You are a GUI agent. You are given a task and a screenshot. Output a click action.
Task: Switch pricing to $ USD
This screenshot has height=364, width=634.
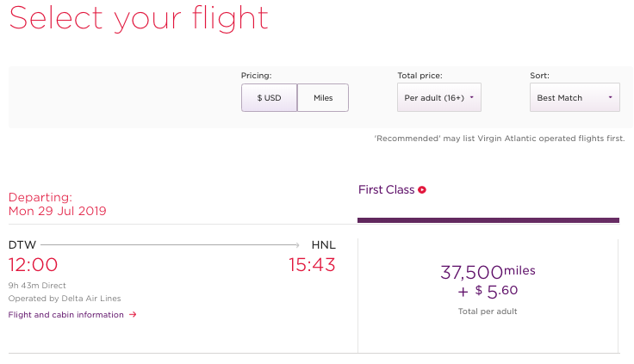[x=270, y=98]
